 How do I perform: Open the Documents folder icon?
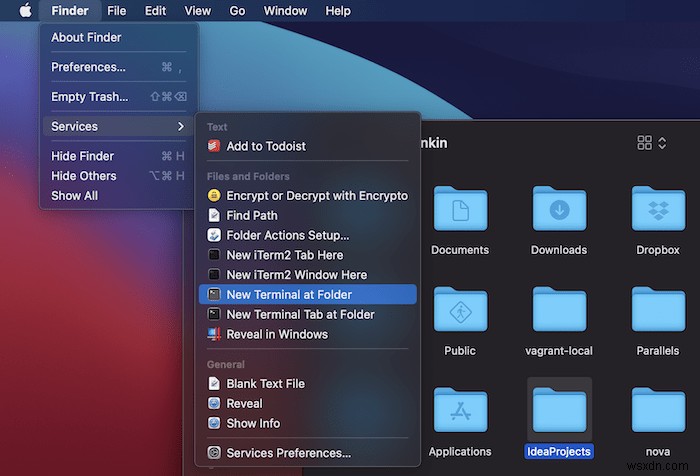pos(460,210)
